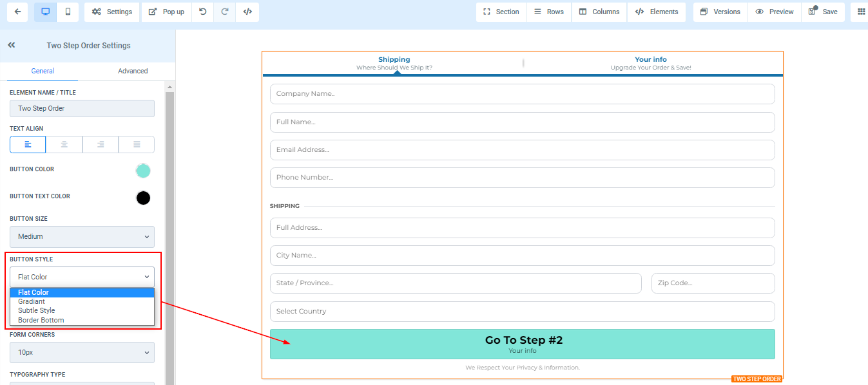This screenshot has height=385, width=868.
Task: Click the Save button
Action: point(823,12)
